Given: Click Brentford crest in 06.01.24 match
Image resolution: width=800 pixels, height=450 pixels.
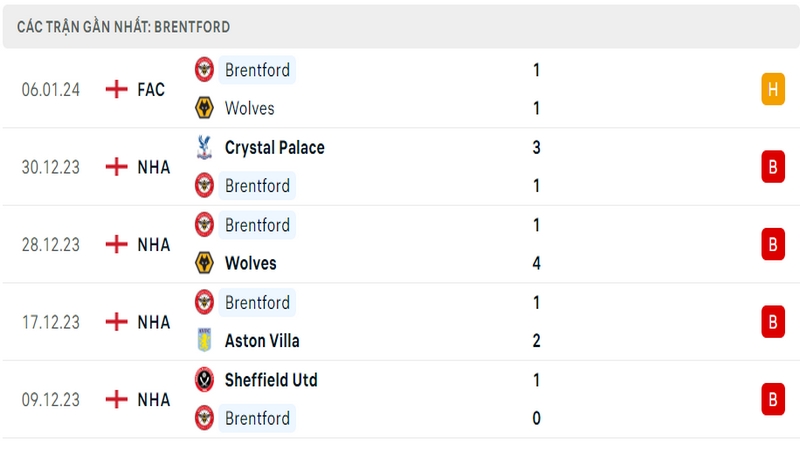Looking at the screenshot, I should click(x=205, y=69).
